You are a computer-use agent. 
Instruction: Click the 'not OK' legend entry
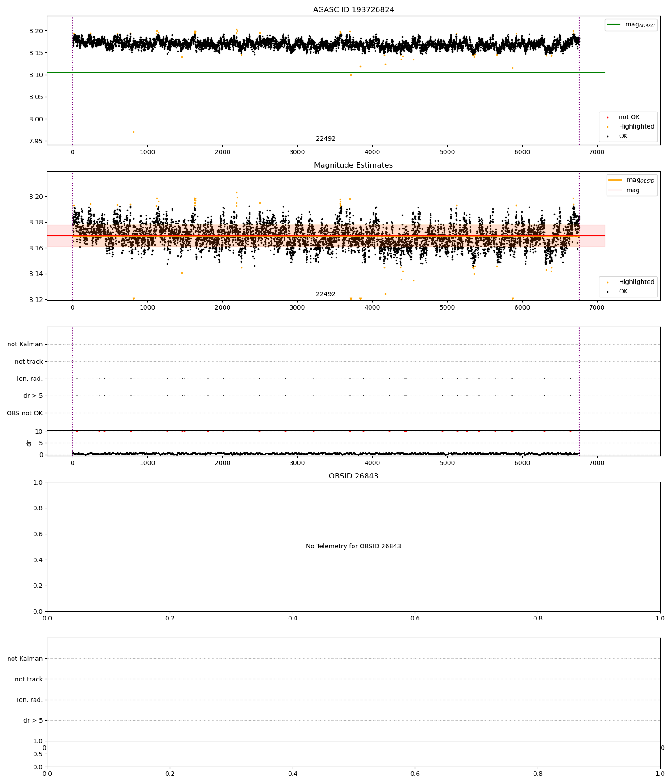click(629, 117)
